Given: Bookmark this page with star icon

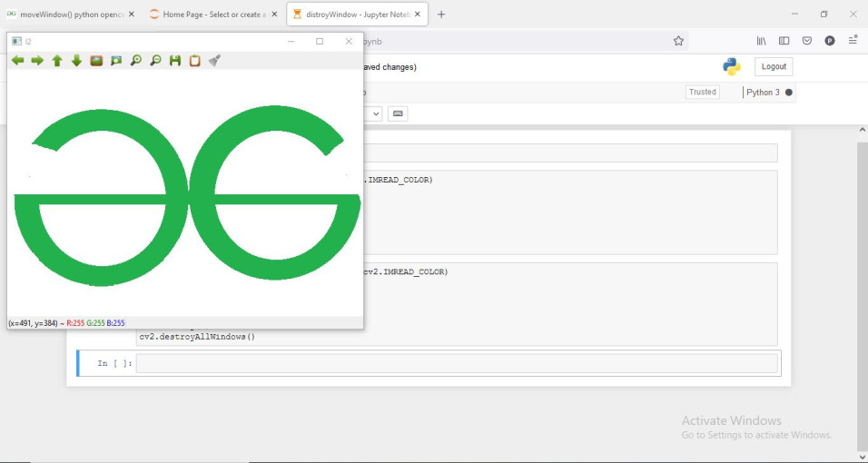Looking at the screenshot, I should point(678,41).
